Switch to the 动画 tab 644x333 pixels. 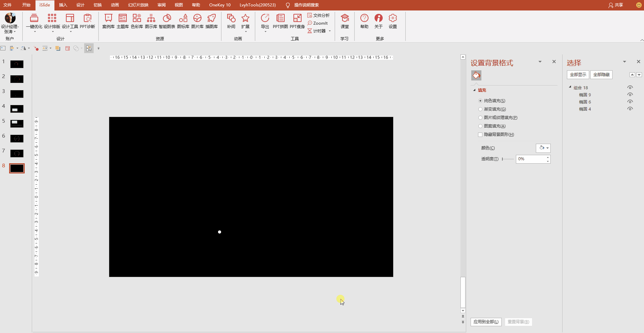click(115, 5)
